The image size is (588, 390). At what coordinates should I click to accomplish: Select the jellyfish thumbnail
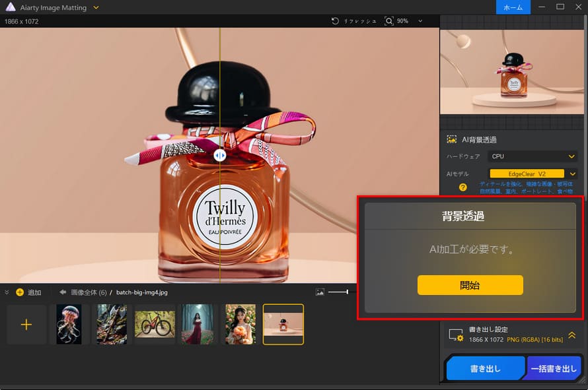point(69,325)
